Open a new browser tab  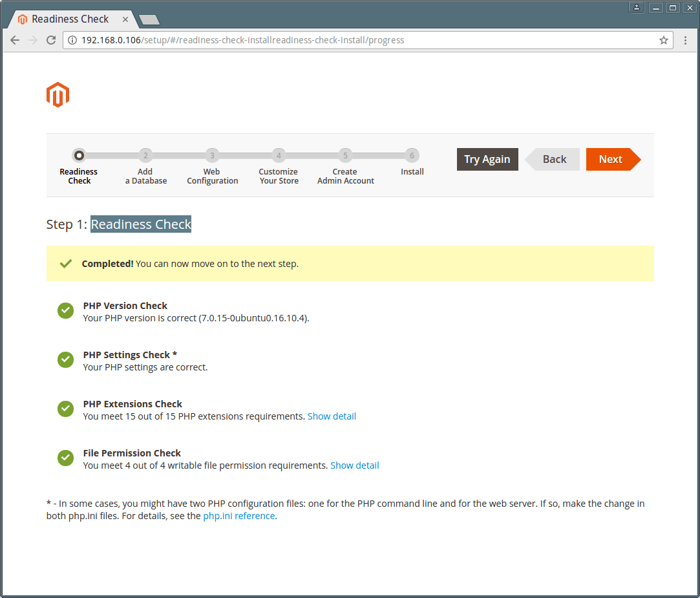coord(149,19)
